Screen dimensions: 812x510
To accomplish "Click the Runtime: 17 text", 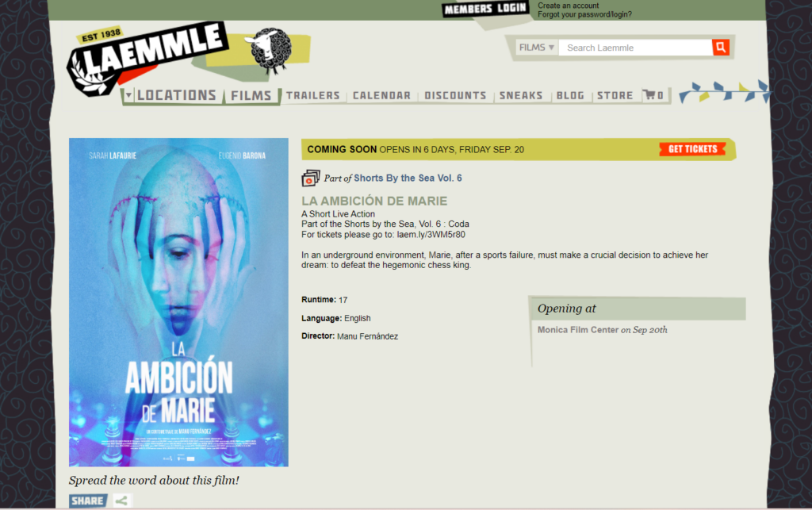I will pos(324,300).
